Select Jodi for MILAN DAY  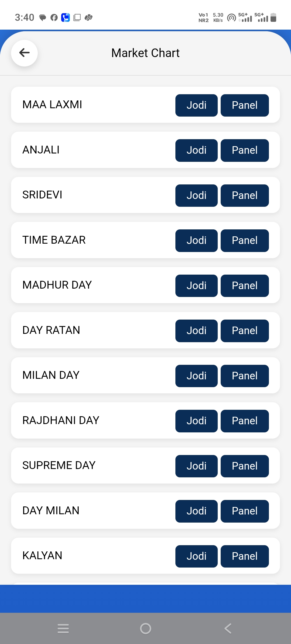[196, 376]
